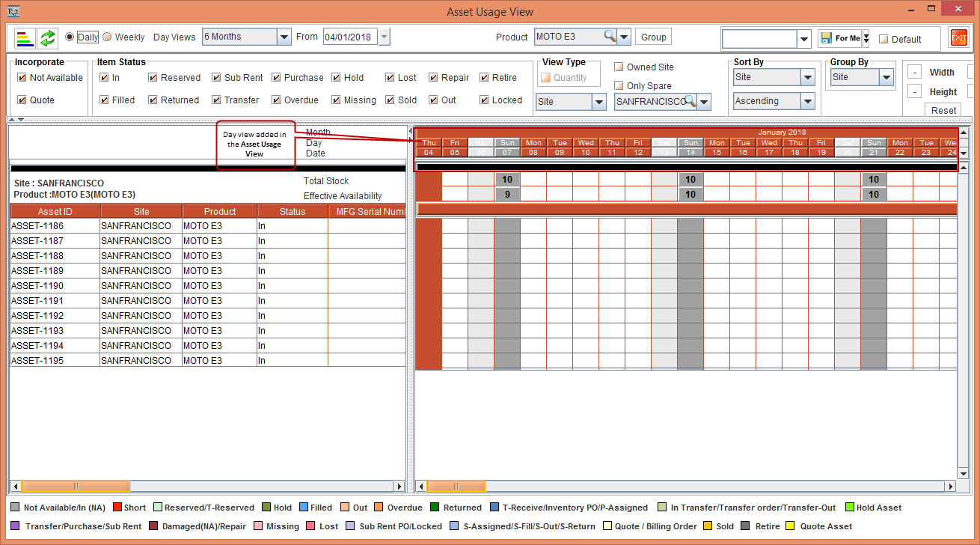Click the double-arrow next to For Me
Viewport: 980px width, 545px height.
pos(866,38)
